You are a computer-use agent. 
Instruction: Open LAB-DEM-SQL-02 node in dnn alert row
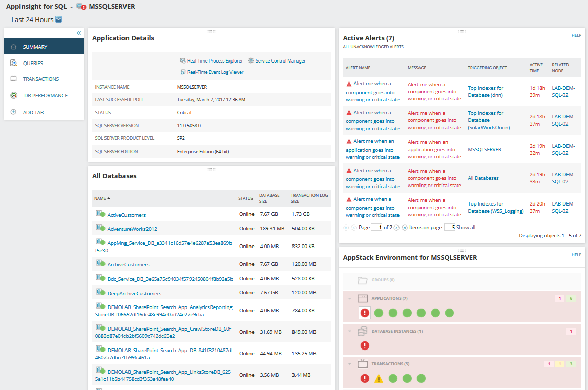point(563,92)
